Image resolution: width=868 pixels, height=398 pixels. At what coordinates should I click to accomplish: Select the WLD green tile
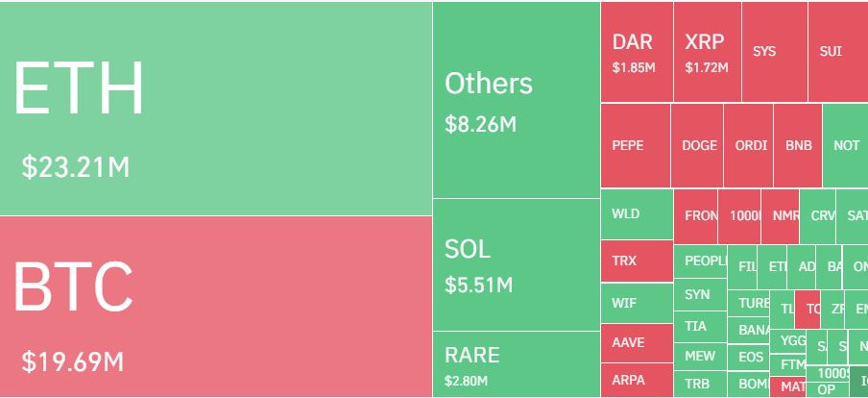pyautogui.click(x=637, y=214)
